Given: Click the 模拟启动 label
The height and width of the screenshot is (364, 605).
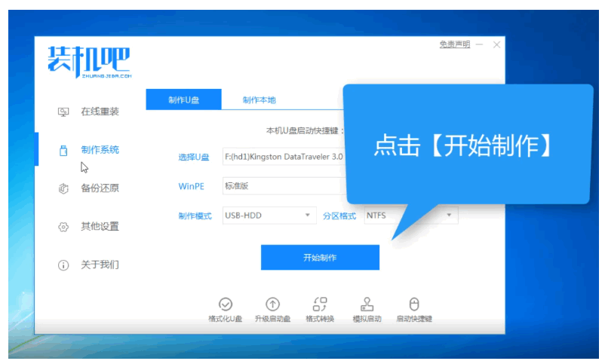Looking at the screenshot, I should pyautogui.click(x=367, y=319).
